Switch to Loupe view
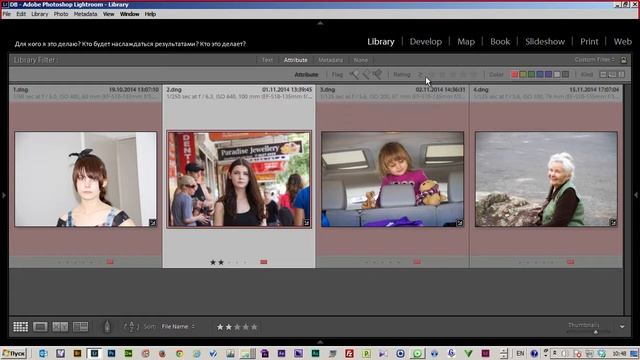Screen dimensions: 640x360 pos(40,327)
